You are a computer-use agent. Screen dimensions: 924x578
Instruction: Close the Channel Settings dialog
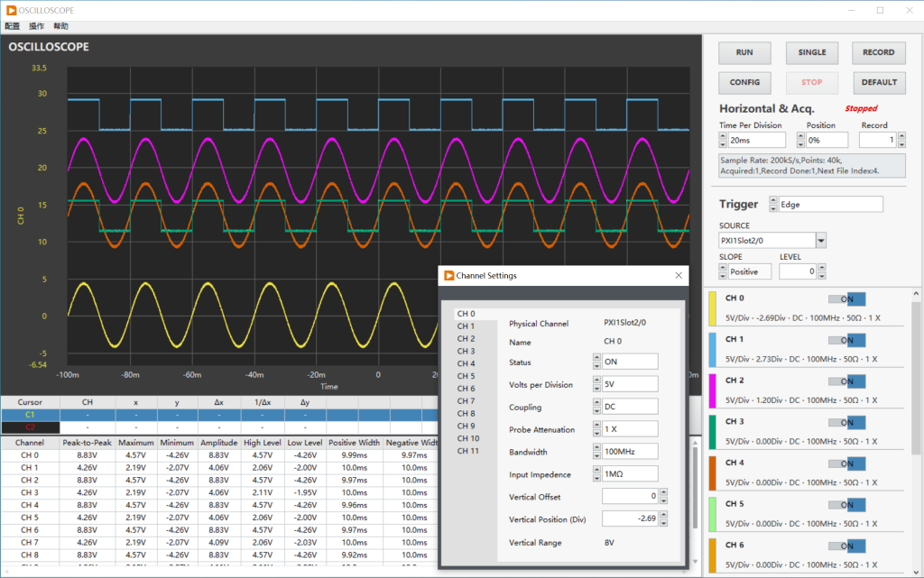point(679,275)
